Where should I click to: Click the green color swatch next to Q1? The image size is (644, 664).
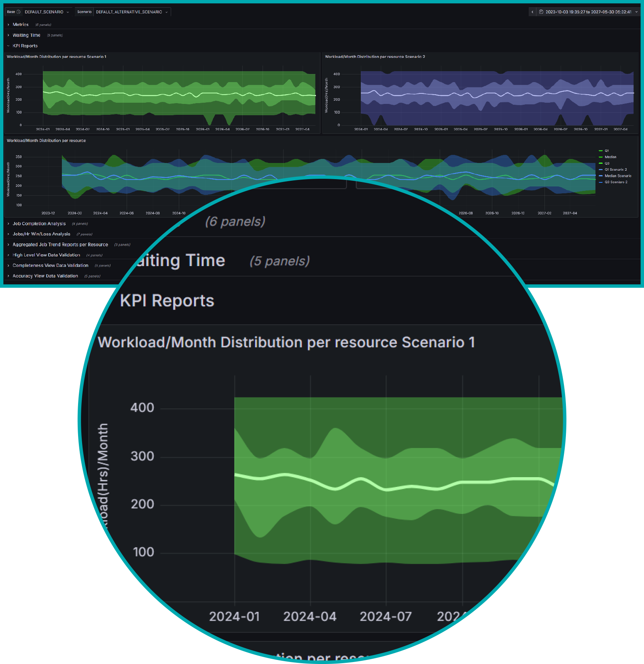[601, 151]
